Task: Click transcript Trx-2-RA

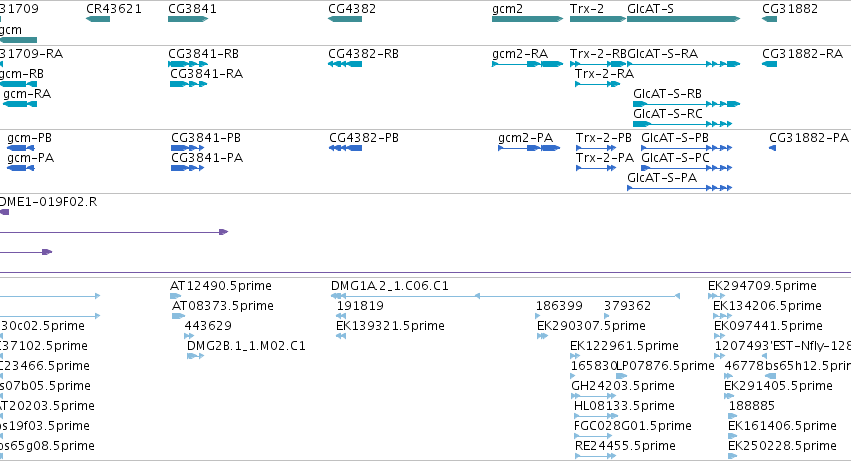Action: tap(598, 84)
